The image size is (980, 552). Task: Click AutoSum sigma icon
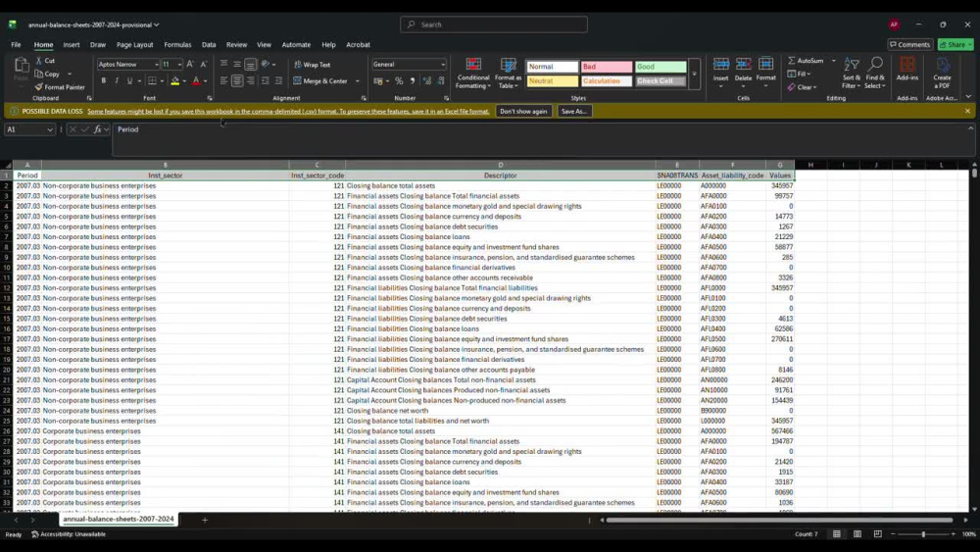pyautogui.click(x=791, y=61)
